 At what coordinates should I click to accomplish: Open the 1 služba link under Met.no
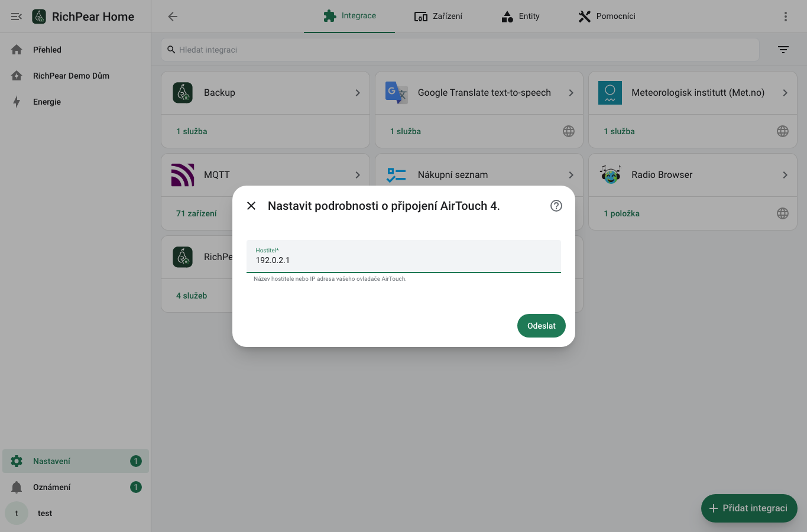[x=619, y=131]
